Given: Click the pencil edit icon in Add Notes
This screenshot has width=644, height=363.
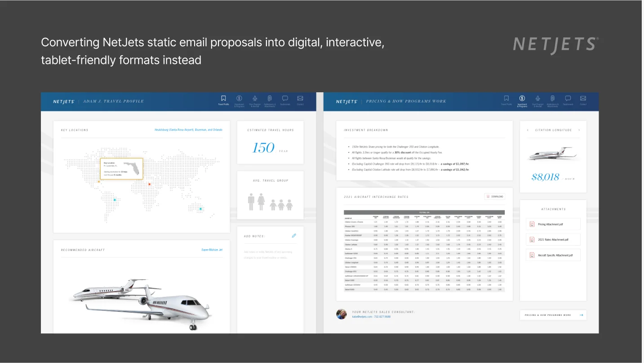Looking at the screenshot, I should click(294, 235).
